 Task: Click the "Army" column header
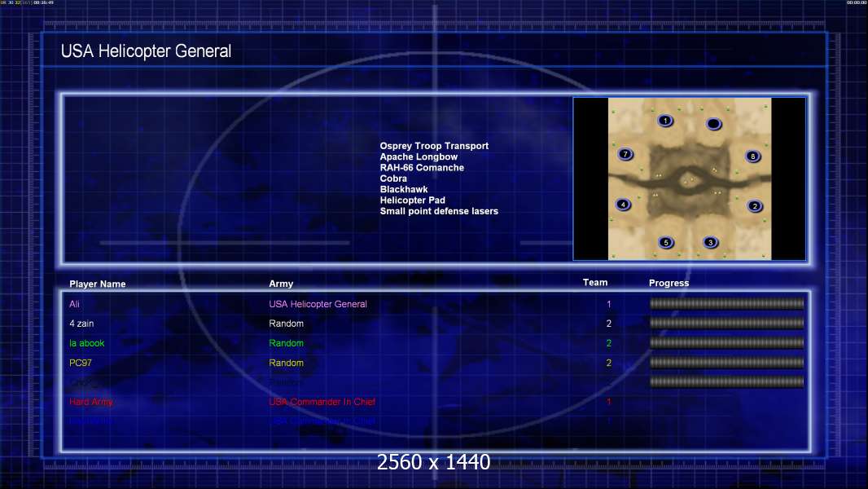click(x=281, y=284)
